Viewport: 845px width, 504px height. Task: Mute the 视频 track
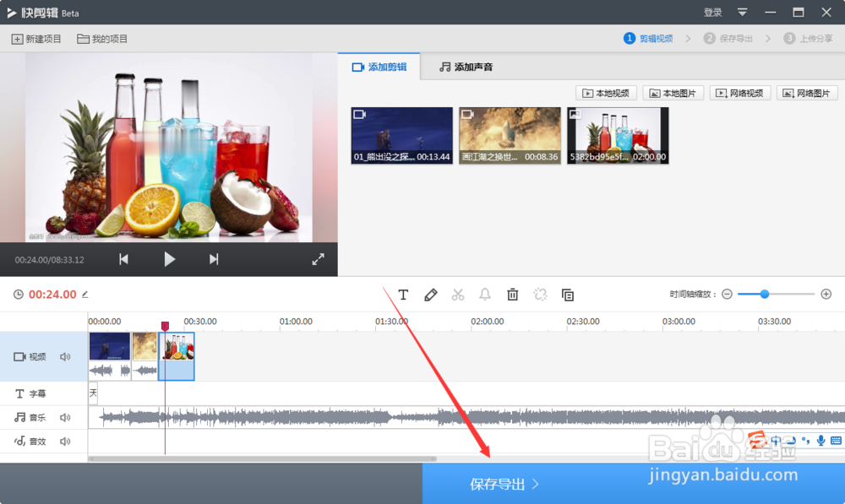65,356
